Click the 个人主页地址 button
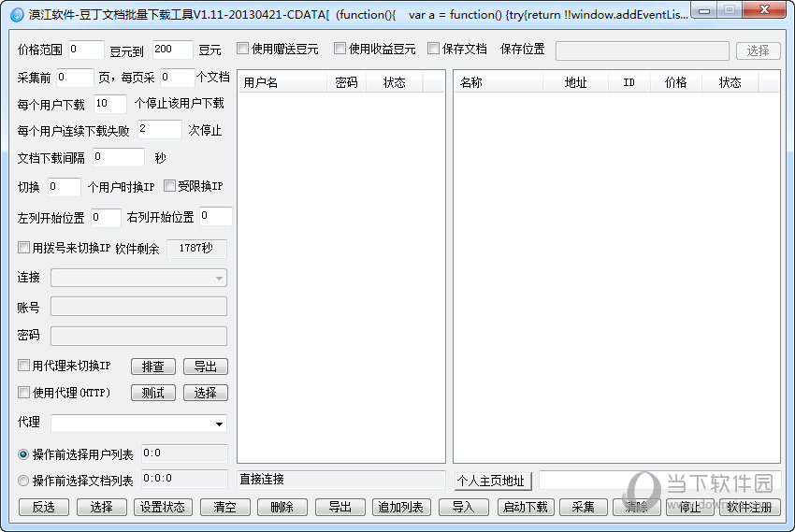795x532 pixels. click(493, 481)
